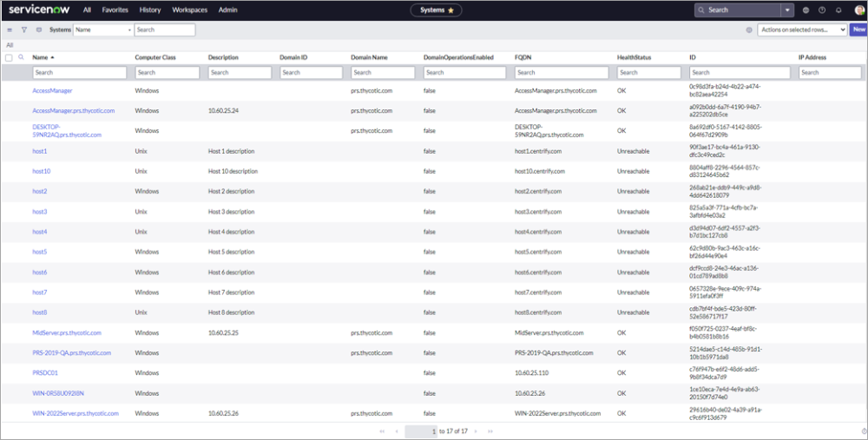The width and height of the screenshot is (868, 440).
Task: Open the globe scope selector icon
Action: (806, 10)
